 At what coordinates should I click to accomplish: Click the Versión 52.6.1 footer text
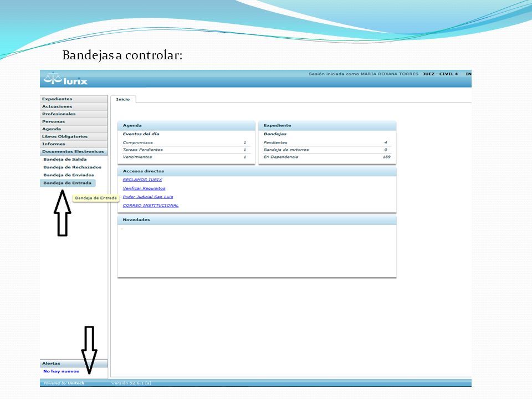(131, 383)
